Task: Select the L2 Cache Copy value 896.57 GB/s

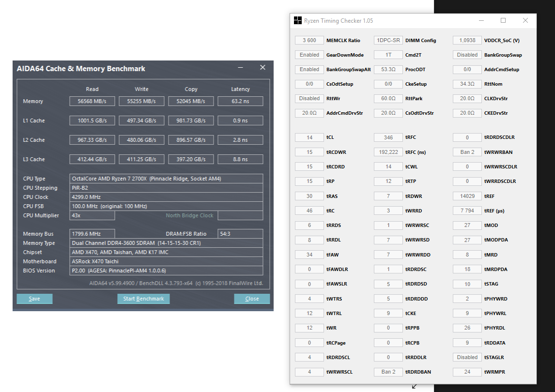Action: point(191,140)
